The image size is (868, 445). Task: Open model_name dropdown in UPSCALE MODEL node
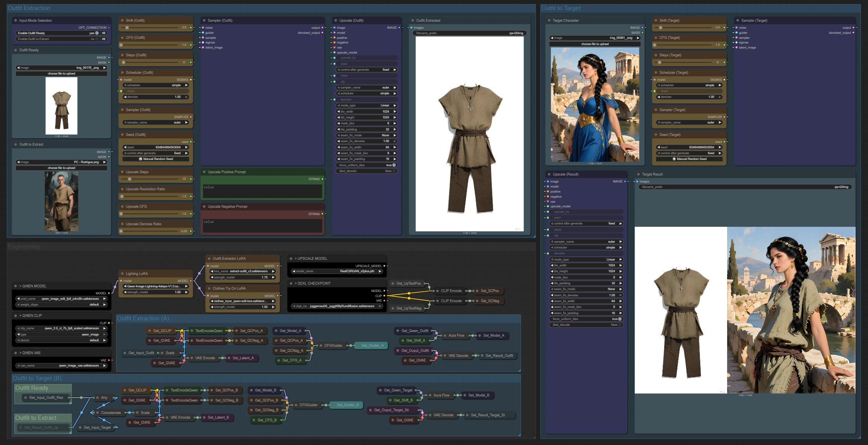[x=336, y=271]
